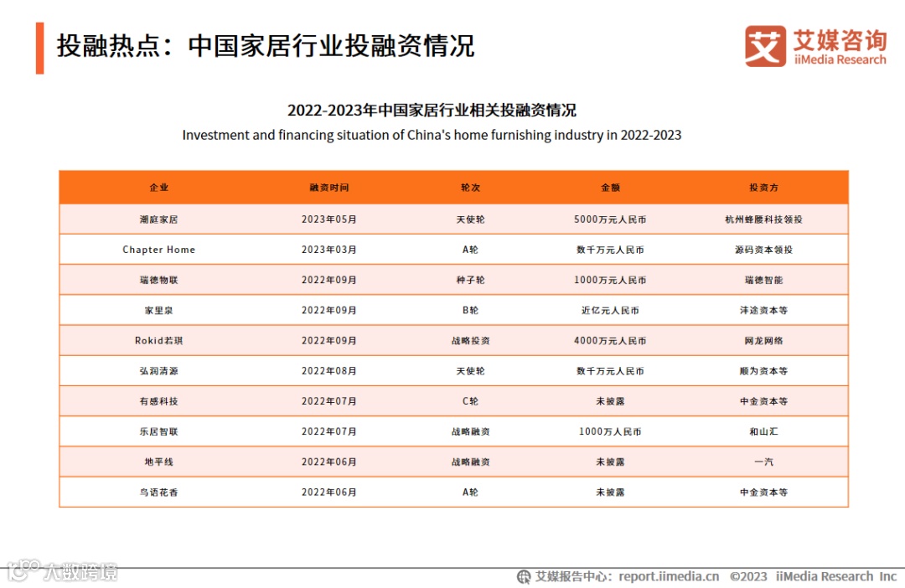905x588 pixels.
Task: Select the 'Chapter Home' company cell
Action: pyautogui.click(x=158, y=250)
